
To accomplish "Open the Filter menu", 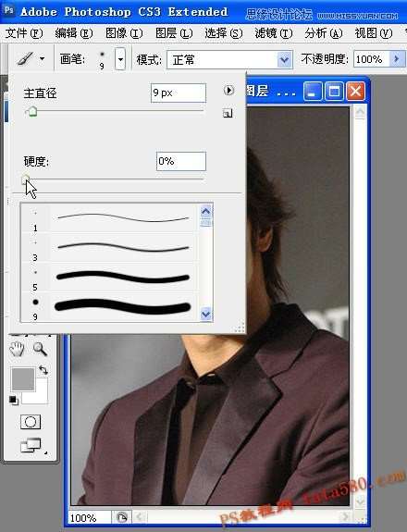I will [x=274, y=33].
